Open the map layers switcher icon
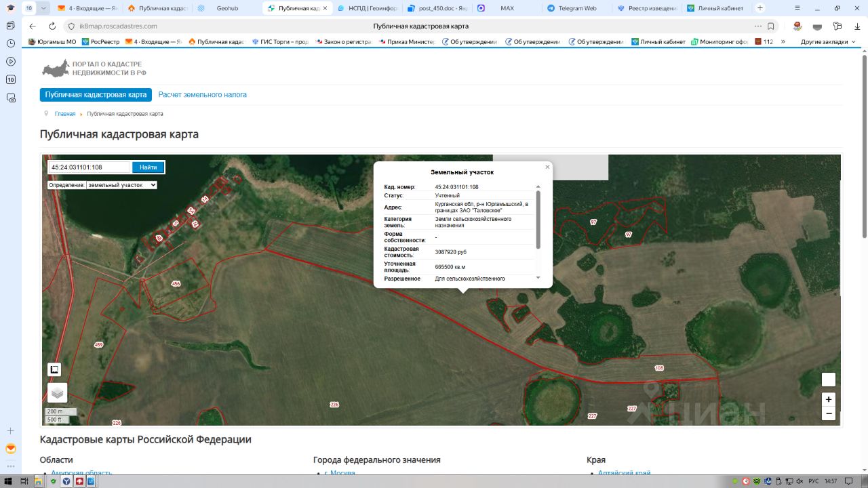This screenshot has width=868, height=488. pyautogui.click(x=57, y=392)
